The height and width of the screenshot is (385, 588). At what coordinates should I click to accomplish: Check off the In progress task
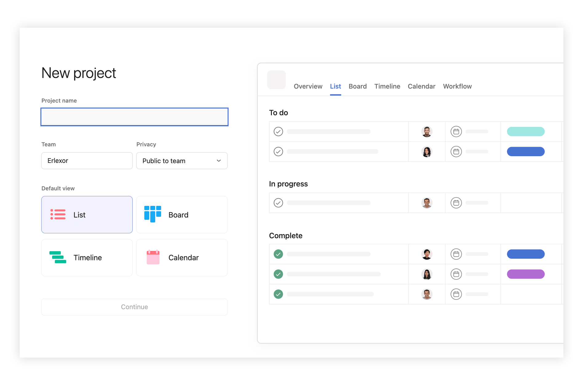278,203
